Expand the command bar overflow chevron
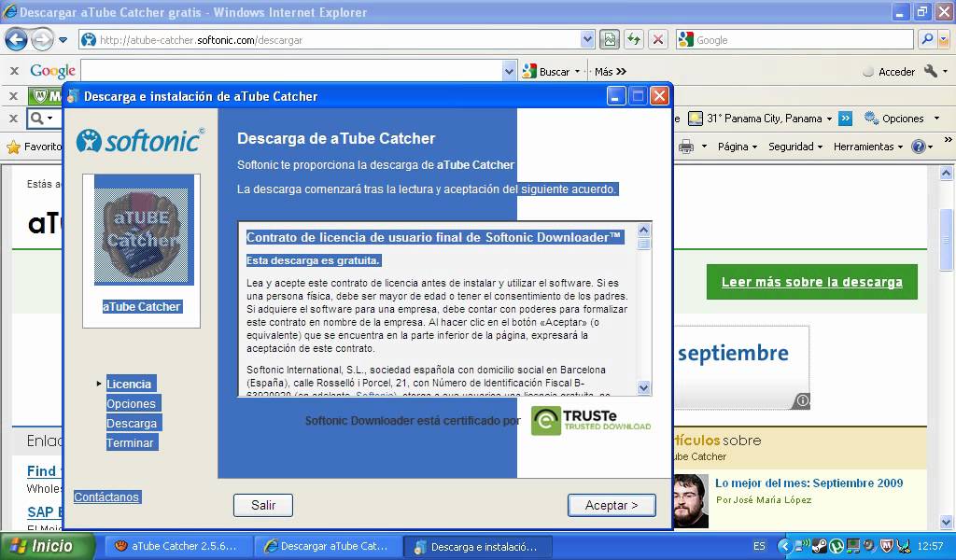This screenshot has width=956, height=560. [x=949, y=140]
